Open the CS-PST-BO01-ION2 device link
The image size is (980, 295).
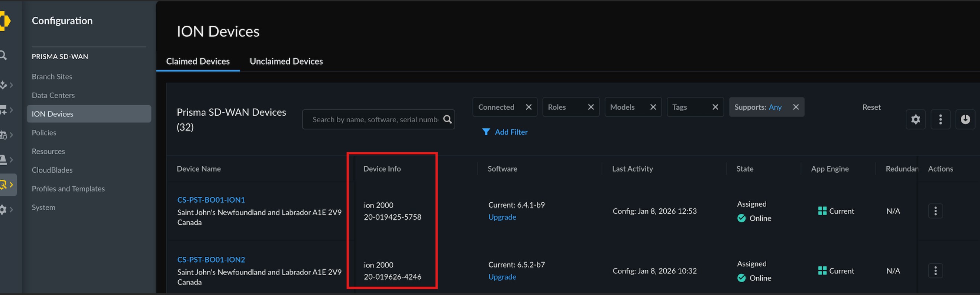pyautogui.click(x=211, y=259)
